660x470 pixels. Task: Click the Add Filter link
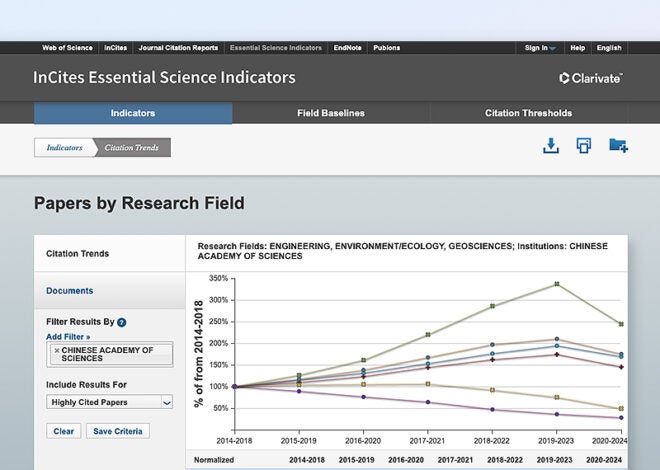pos(67,337)
